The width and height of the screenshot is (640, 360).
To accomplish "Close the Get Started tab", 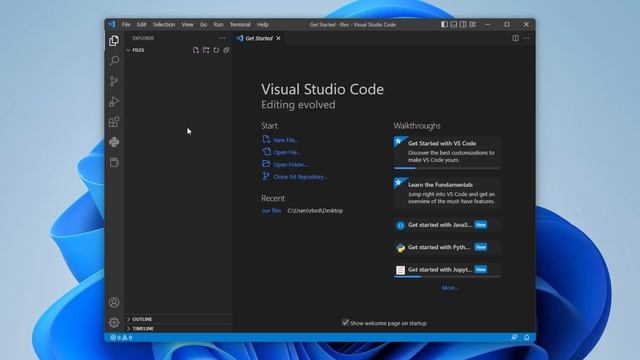I will (278, 38).
